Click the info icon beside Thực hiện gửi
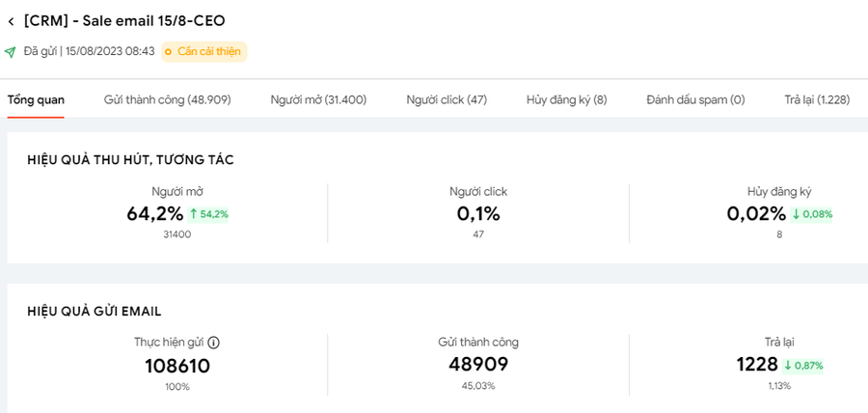868x413 pixels. tap(214, 343)
